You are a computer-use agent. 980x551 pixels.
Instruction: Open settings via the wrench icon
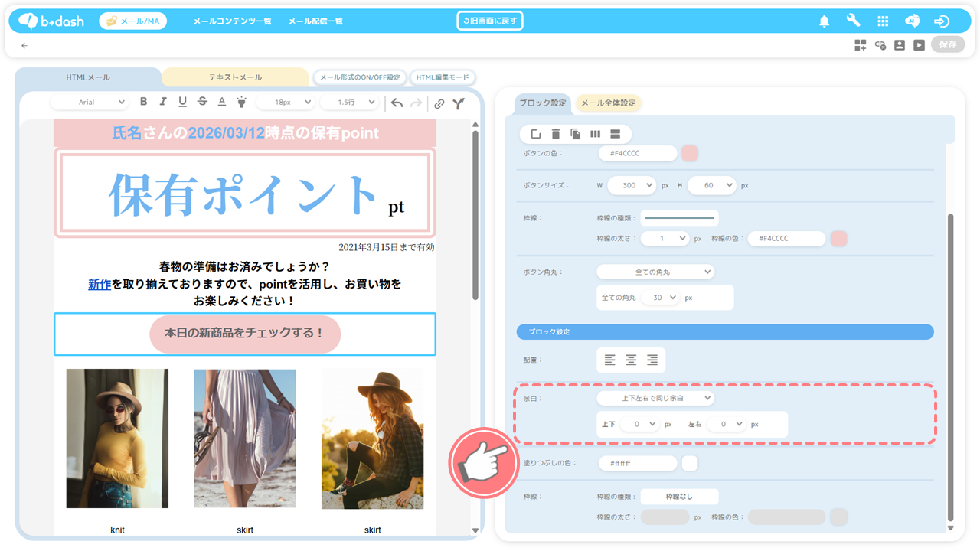(853, 21)
